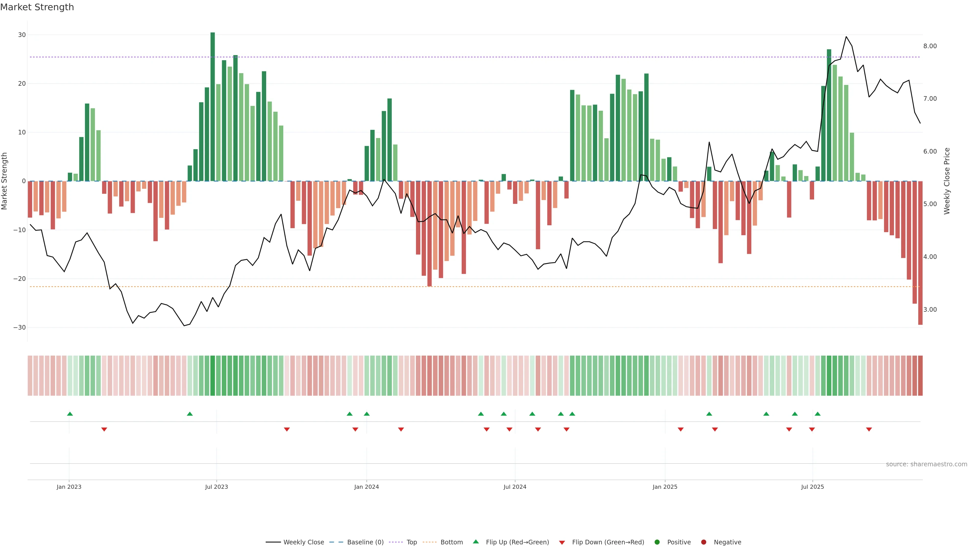
Task: Click the leftmost green flip-up triangle marker
Action: (70, 414)
